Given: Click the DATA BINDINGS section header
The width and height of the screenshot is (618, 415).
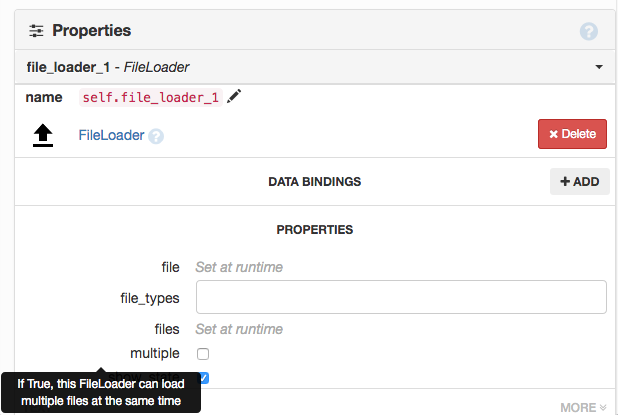Looking at the screenshot, I should click(x=314, y=182).
